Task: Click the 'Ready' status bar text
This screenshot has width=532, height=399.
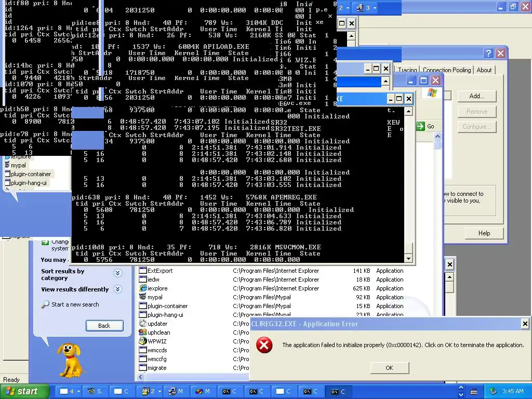Action: [11, 380]
